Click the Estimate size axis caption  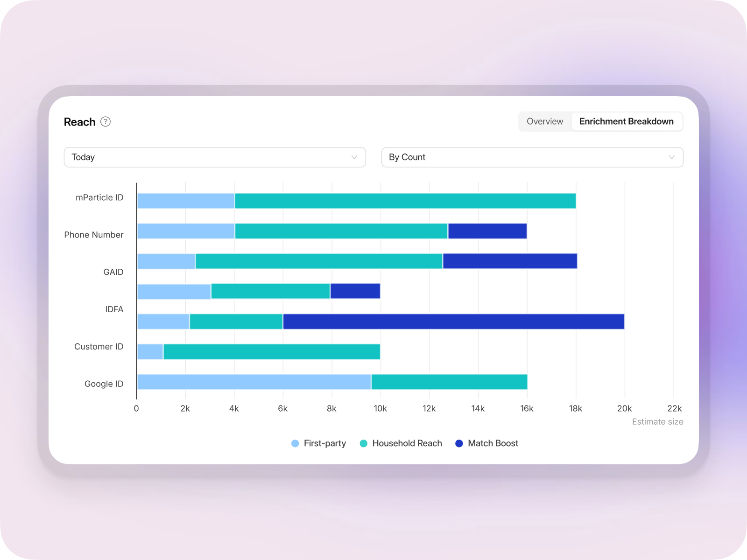tap(658, 422)
